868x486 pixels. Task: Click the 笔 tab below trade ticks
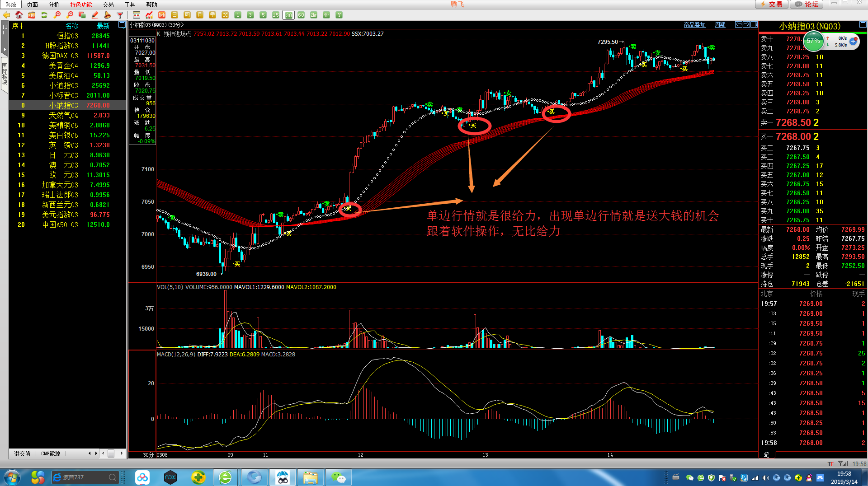(x=767, y=454)
